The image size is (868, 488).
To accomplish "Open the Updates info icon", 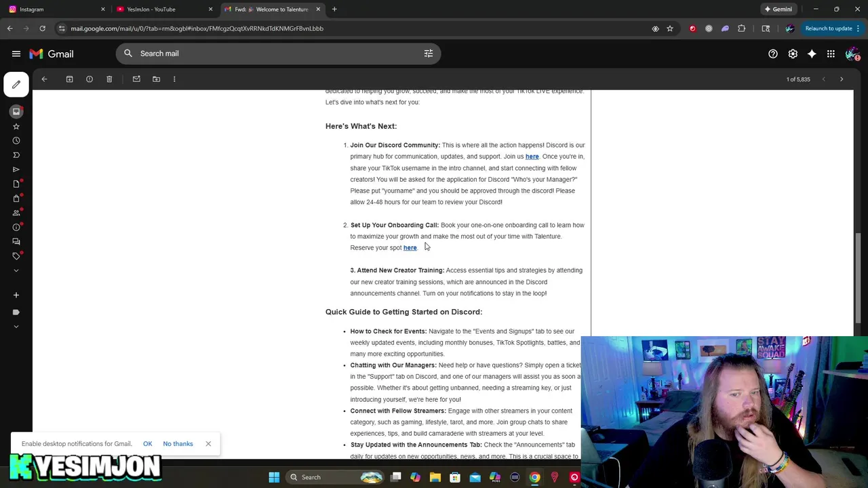I will pyautogui.click(x=16, y=227).
